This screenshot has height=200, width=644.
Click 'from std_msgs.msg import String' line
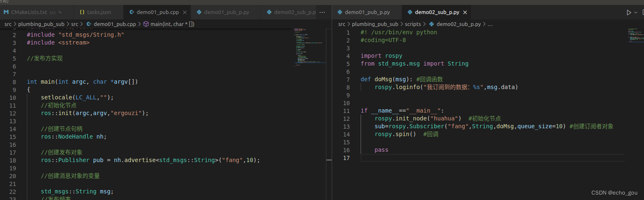click(x=414, y=64)
